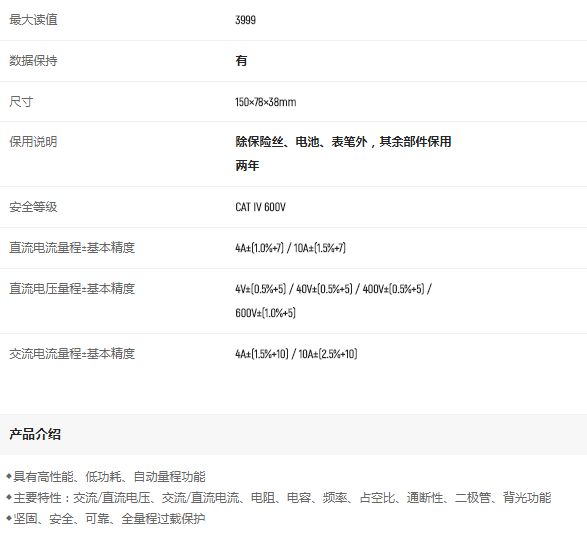Click the 产品介绍 section header
The image size is (587, 541).
pyautogui.click(x=35, y=434)
